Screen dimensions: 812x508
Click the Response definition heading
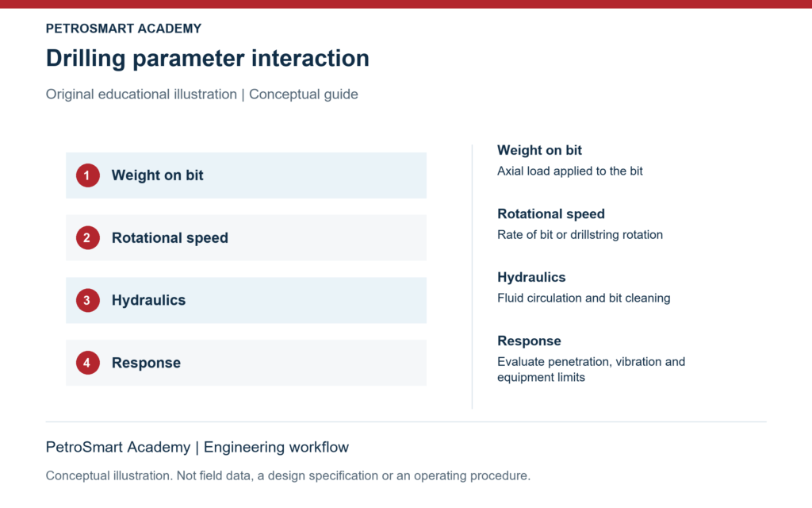pos(529,341)
